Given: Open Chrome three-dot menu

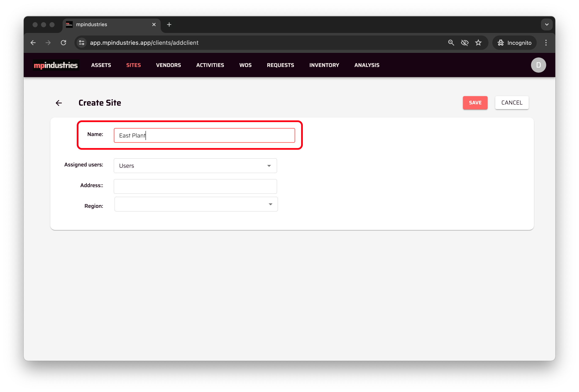Looking at the screenshot, I should click(546, 43).
